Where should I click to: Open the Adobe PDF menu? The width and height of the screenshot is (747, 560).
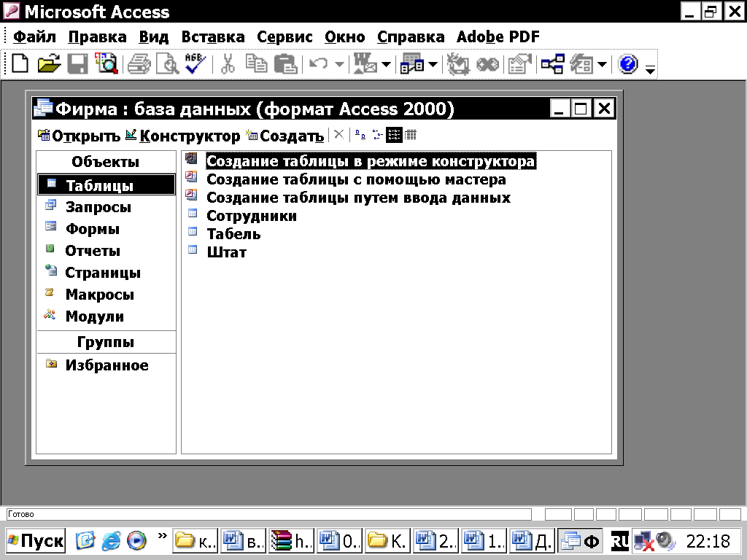[498, 36]
